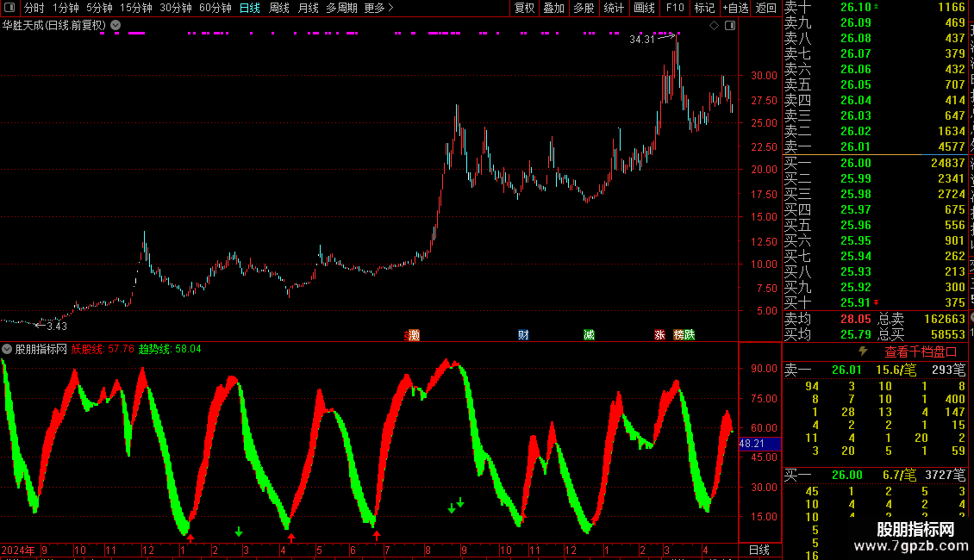Add stock via +自选 button
The width and height of the screenshot is (974, 560).
[x=735, y=8]
